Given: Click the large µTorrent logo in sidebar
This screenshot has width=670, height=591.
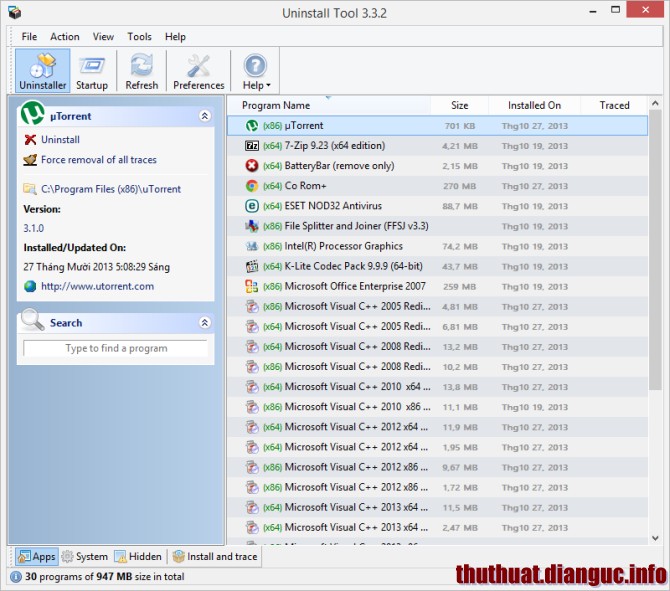Looking at the screenshot, I should tap(32, 113).
